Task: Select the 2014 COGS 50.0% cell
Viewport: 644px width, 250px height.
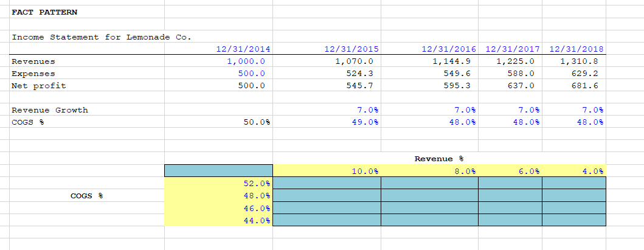Action: pyautogui.click(x=218, y=122)
